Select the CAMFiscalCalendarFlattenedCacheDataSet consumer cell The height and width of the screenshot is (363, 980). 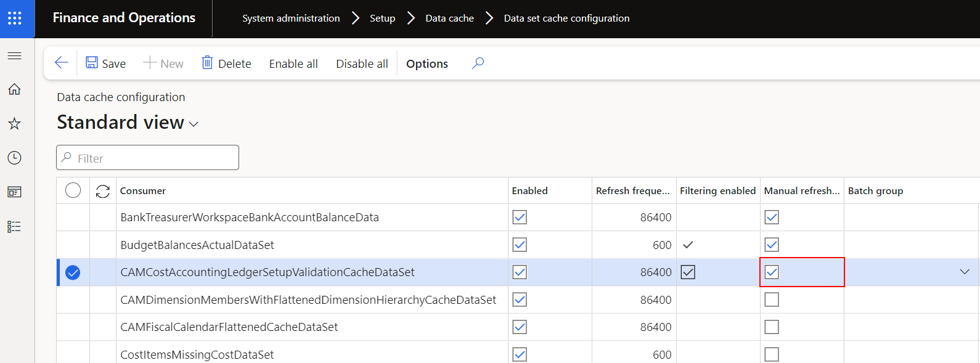pyautogui.click(x=312, y=327)
